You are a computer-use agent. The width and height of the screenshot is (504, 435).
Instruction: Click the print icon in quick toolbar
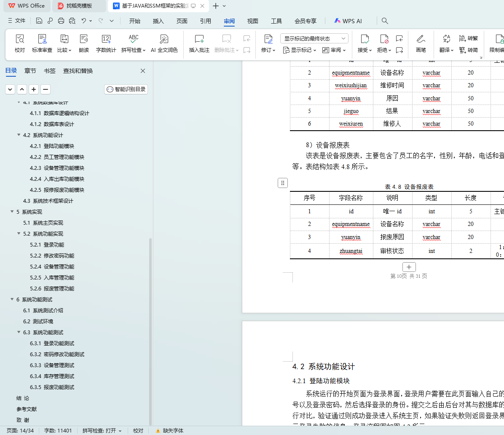coord(61,21)
